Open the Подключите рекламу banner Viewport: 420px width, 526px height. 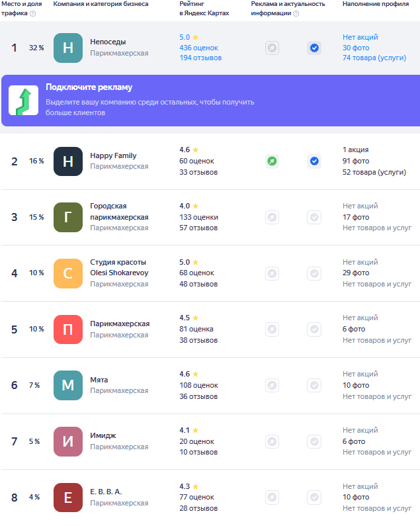[x=211, y=101]
